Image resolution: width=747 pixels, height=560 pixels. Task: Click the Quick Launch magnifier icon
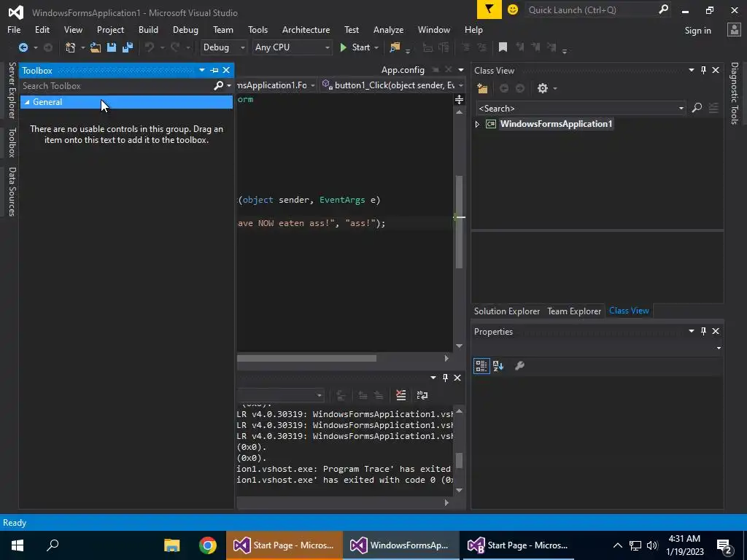click(663, 9)
